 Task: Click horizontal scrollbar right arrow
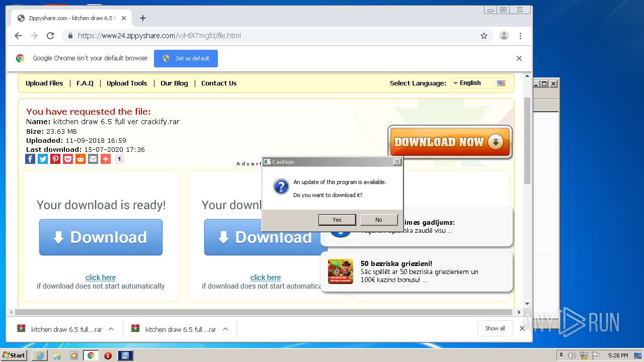coord(519,312)
